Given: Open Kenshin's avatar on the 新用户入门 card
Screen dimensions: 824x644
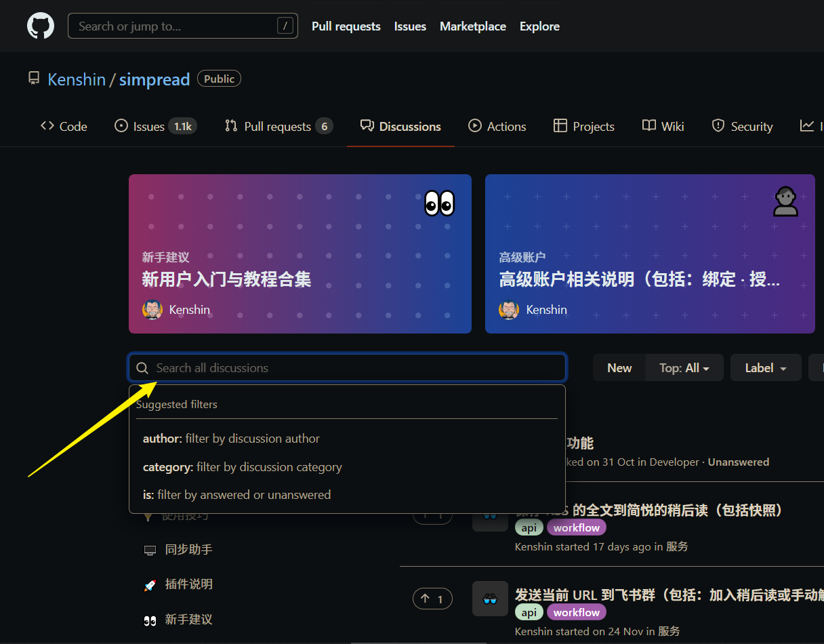Looking at the screenshot, I should [152, 310].
